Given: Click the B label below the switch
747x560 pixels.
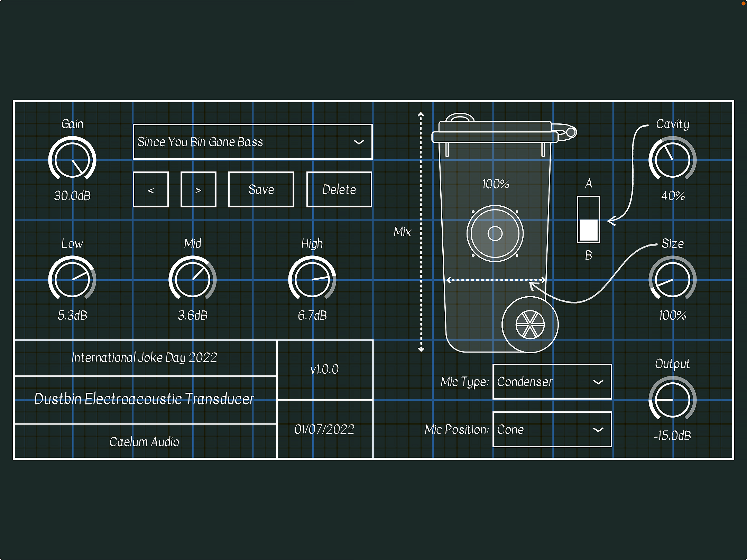Looking at the screenshot, I should [588, 255].
